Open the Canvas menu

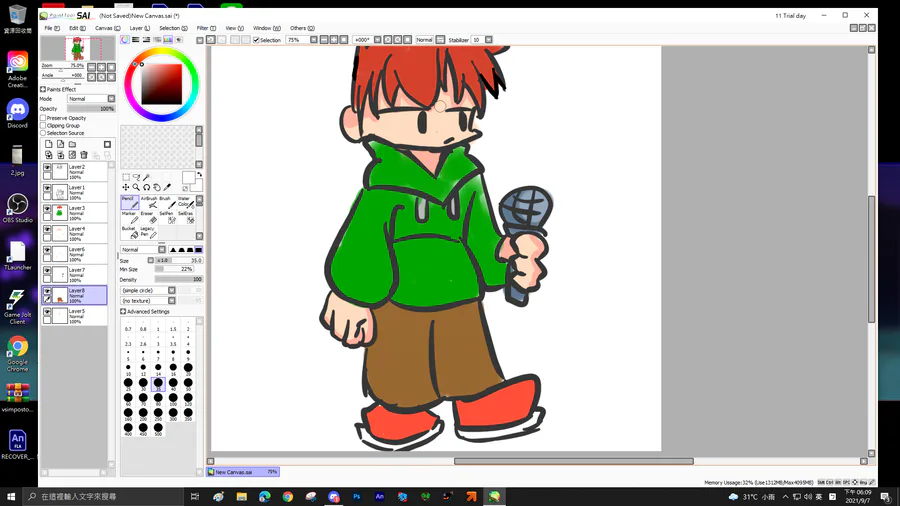coord(107,28)
